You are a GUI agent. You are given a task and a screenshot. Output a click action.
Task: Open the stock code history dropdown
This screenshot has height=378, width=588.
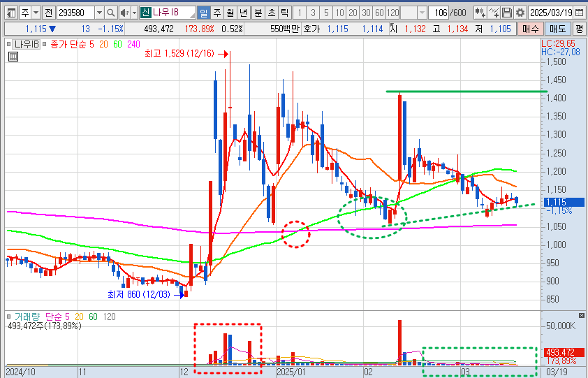(x=99, y=13)
